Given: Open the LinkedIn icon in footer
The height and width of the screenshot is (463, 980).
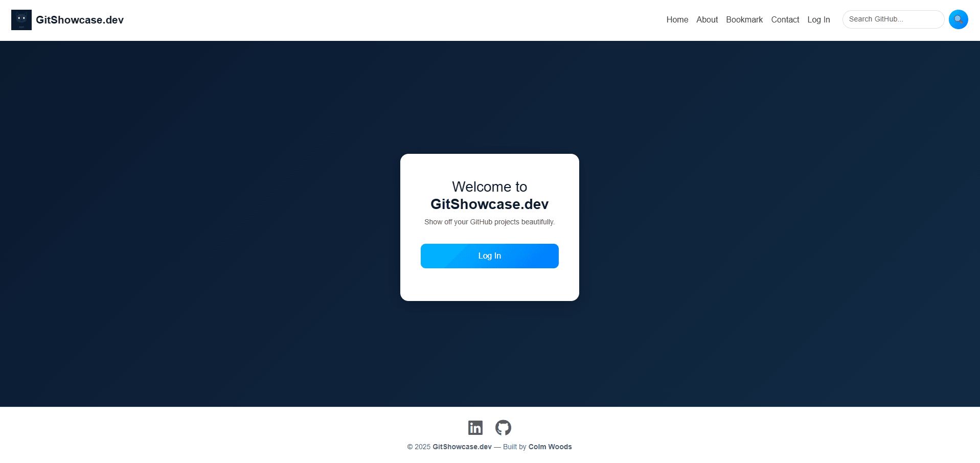Looking at the screenshot, I should (475, 428).
